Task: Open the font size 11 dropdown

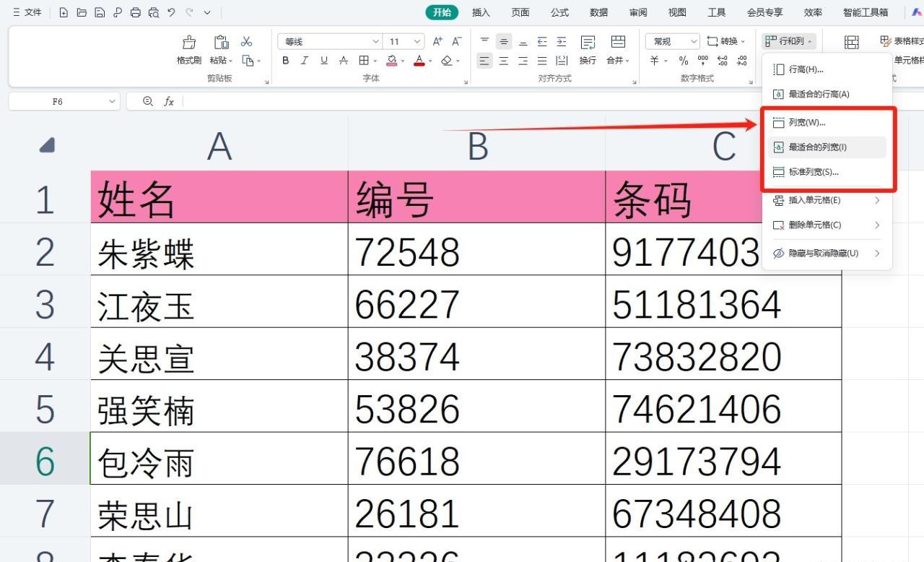Action: pos(418,41)
